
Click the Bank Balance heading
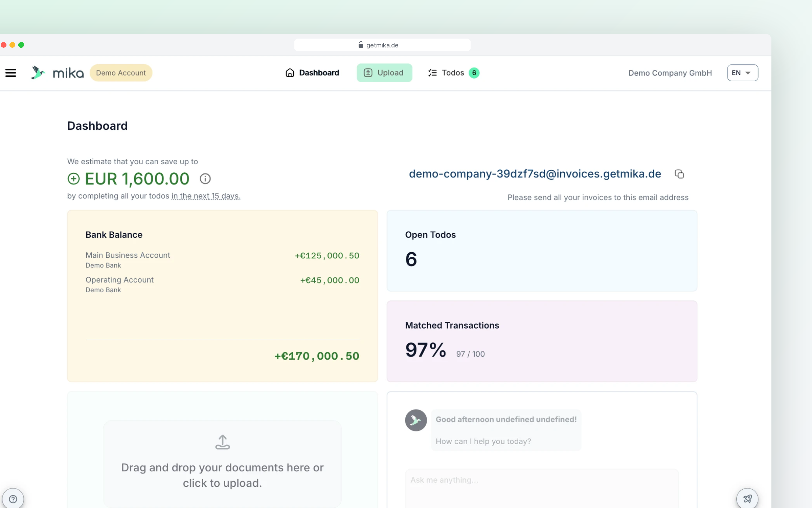pyautogui.click(x=114, y=235)
